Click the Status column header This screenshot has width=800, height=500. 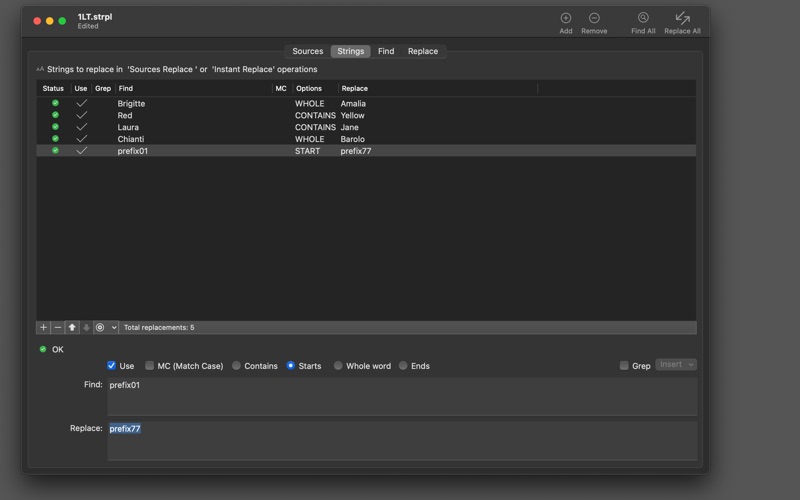[x=53, y=88]
